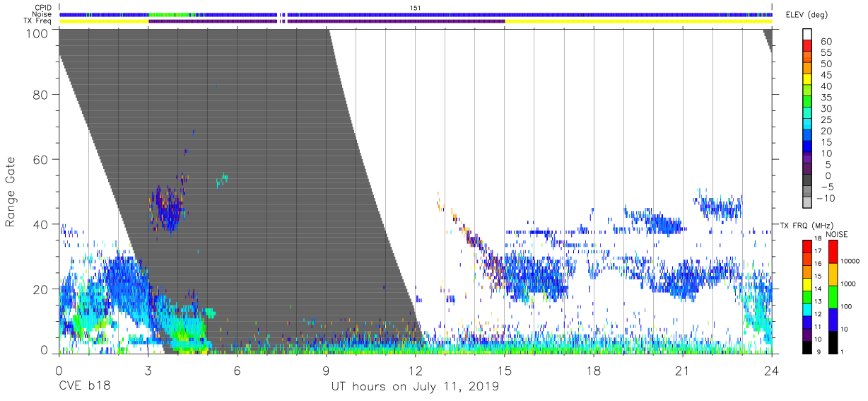
Task: Click the NOISE legend title
Action: pyautogui.click(x=837, y=234)
